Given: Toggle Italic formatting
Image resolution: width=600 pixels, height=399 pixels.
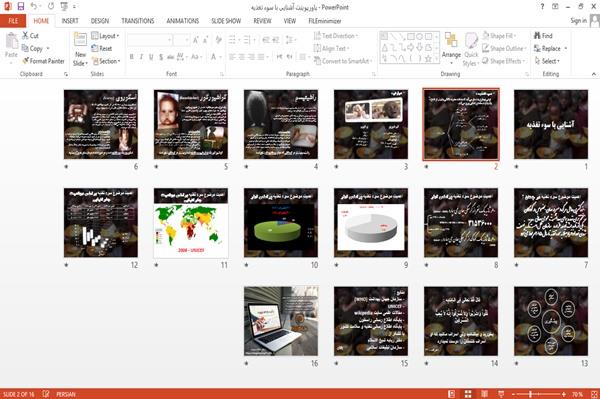Looking at the screenshot, I should pos(141,57).
